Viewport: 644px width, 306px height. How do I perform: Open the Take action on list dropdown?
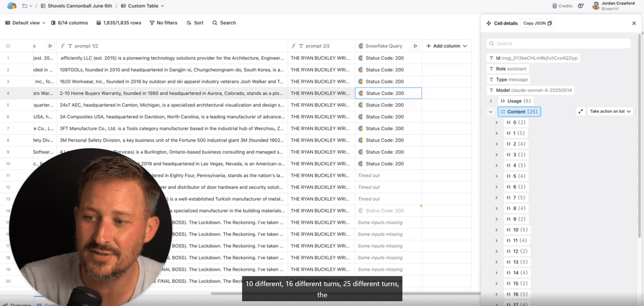(610, 111)
